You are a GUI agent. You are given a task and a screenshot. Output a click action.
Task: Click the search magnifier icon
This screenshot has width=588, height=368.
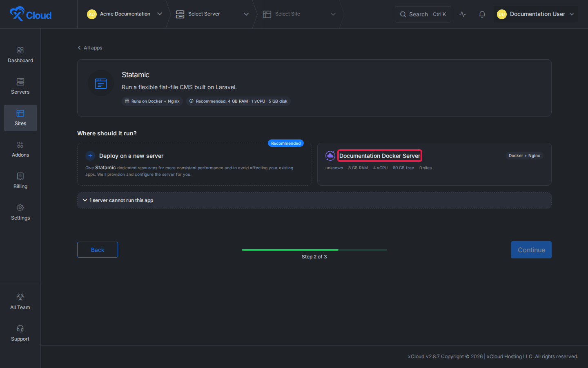[x=403, y=14]
